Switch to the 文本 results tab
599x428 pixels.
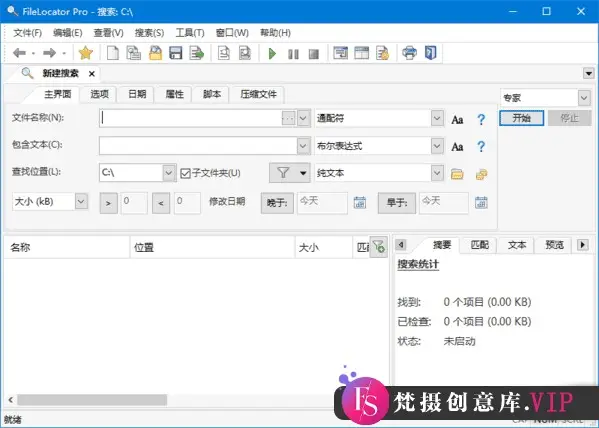click(517, 245)
